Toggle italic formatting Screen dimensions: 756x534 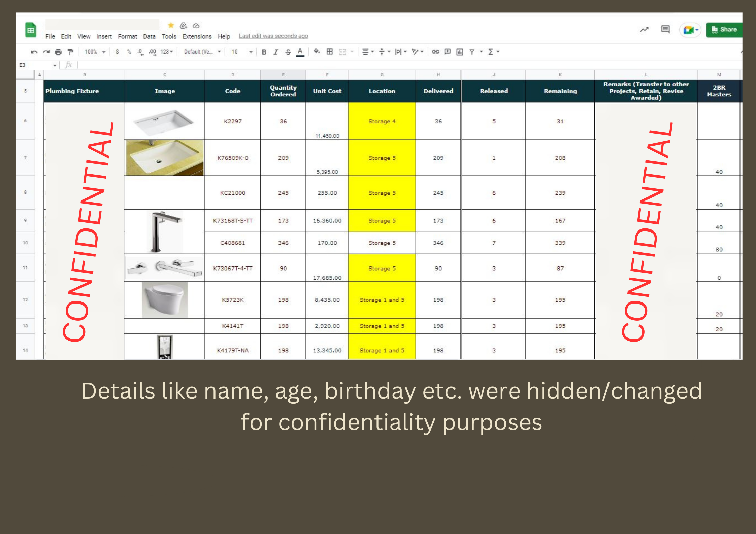click(x=276, y=52)
